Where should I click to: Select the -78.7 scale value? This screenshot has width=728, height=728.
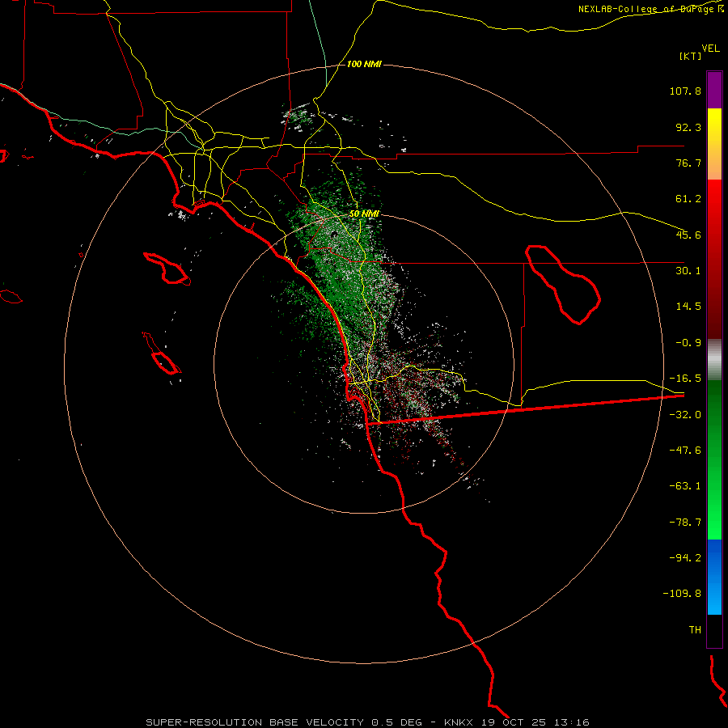point(685,523)
